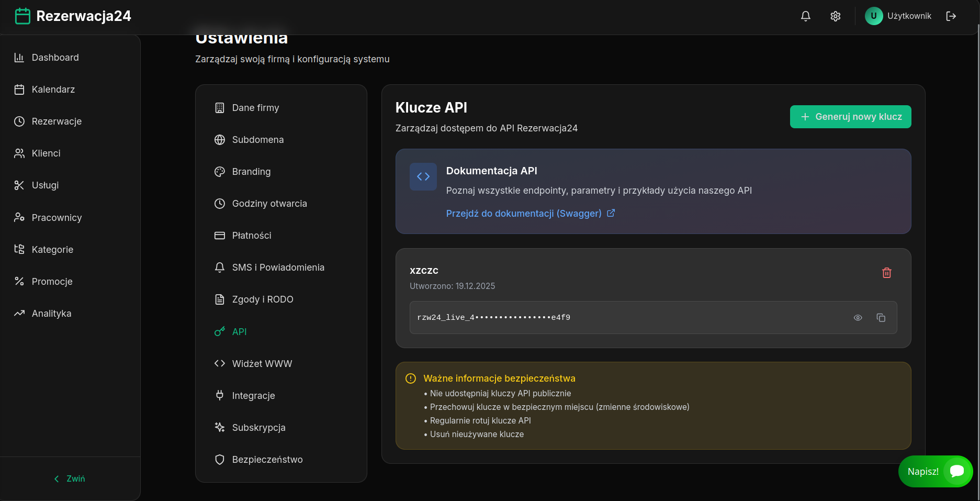Collapse the sidebar with Zwiń
This screenshot has width=980, height=501.
click(70, 478)
